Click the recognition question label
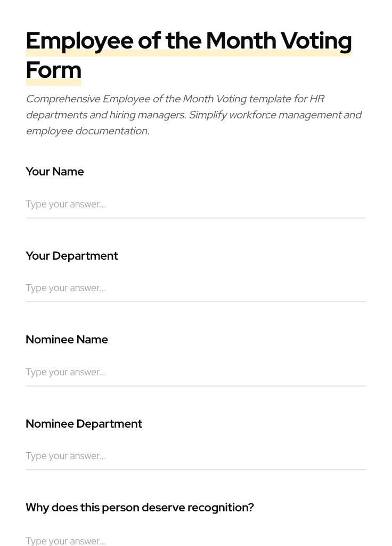 click(140, 508)
